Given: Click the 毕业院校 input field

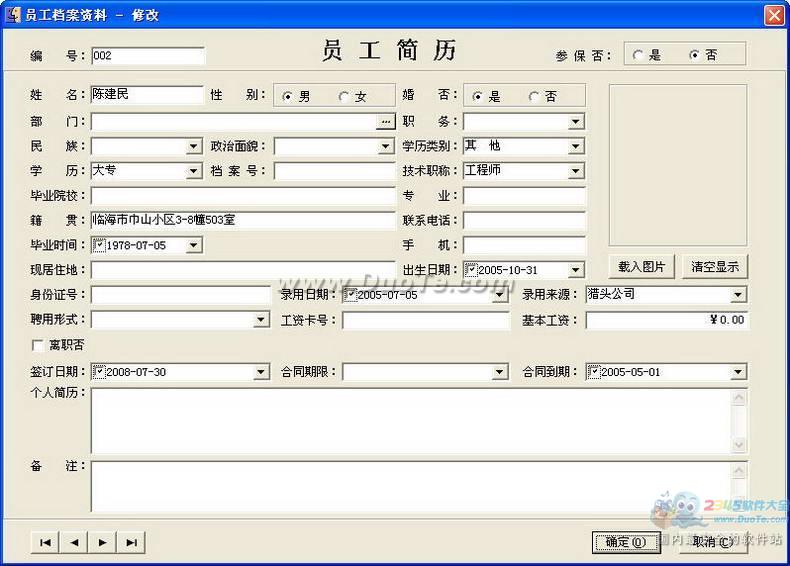Looking at the screenshot, I should (x=243, y=196).
